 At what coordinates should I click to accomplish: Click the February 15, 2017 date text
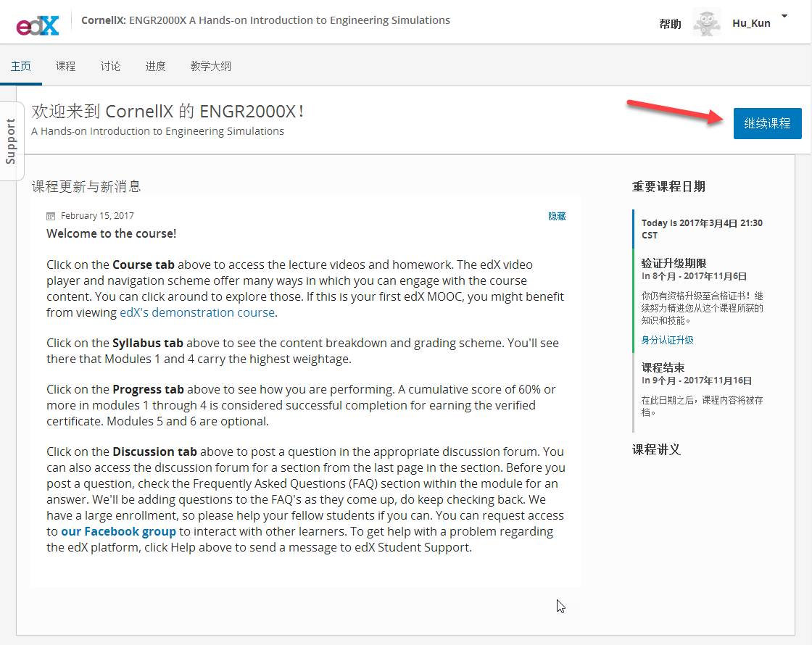pyautogui.click(x=97, y=216)
